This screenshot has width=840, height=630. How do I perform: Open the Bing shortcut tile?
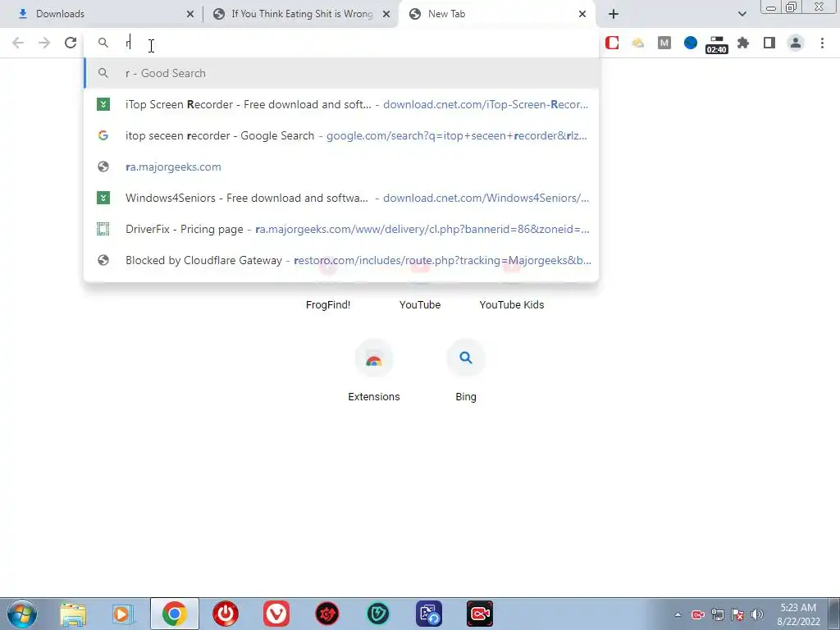point(466,371)
